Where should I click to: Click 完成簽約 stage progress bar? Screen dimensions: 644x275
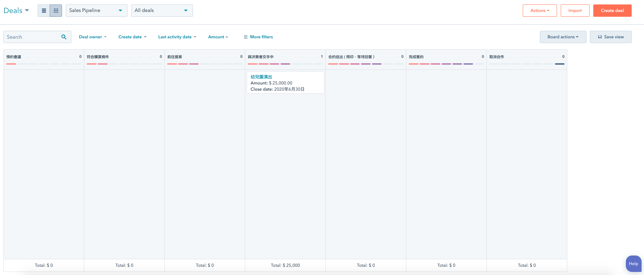(x=446, y=64)
